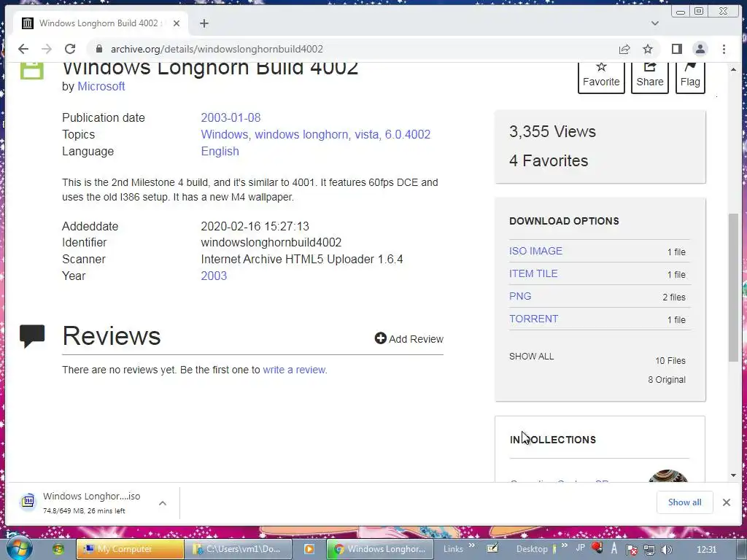Viewport: 747px width, 560px height.
Task: Open the Windows topic link
Action: (x=225, y=135)
